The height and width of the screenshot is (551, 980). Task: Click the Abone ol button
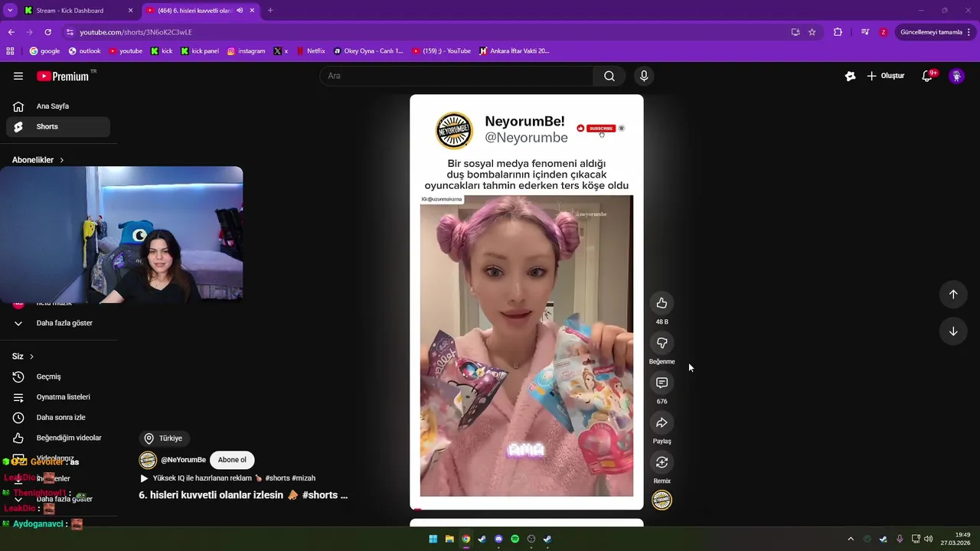[232, 460]
